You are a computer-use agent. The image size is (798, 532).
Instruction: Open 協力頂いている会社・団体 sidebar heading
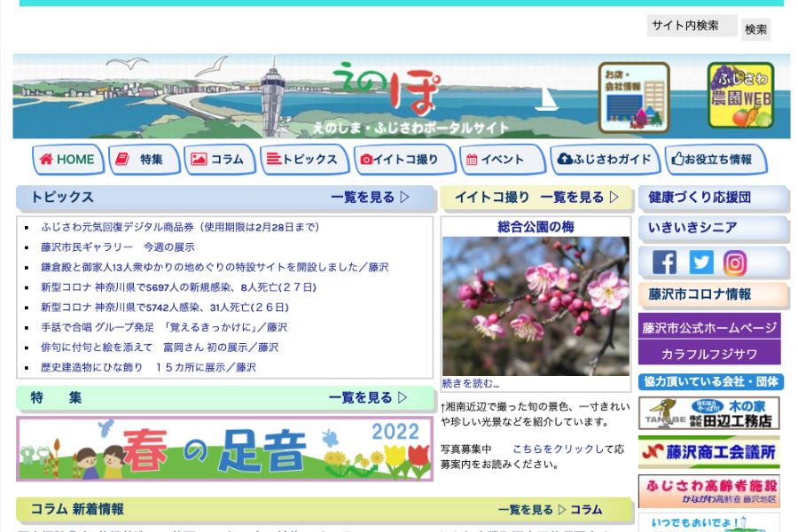tap(711, 382)
